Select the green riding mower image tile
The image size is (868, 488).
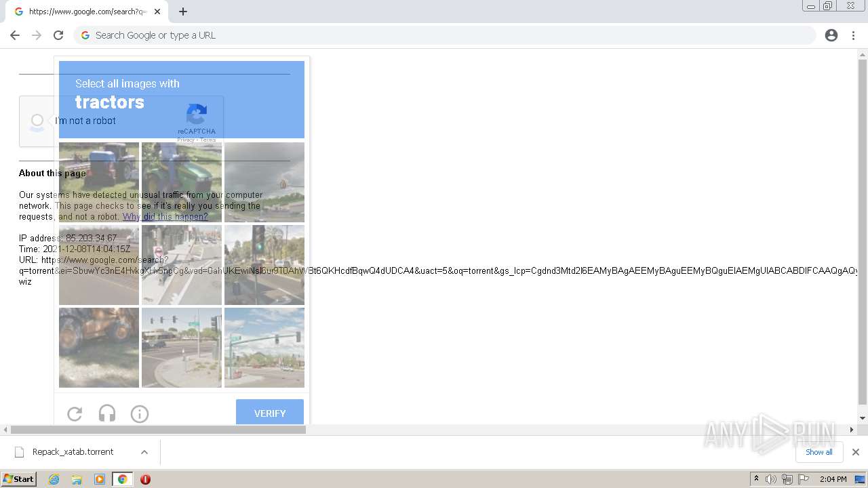182,182
